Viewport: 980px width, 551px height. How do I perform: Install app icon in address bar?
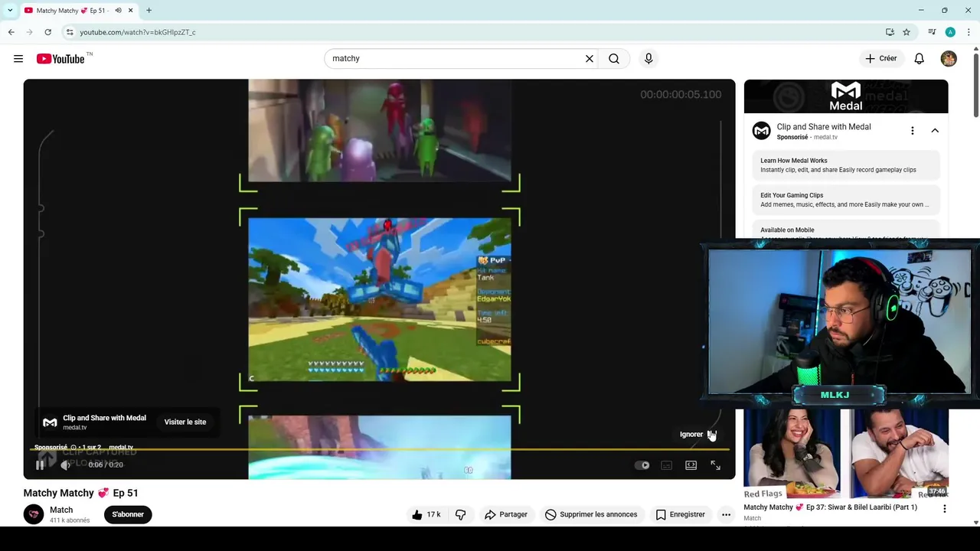(x=890, y=32)
